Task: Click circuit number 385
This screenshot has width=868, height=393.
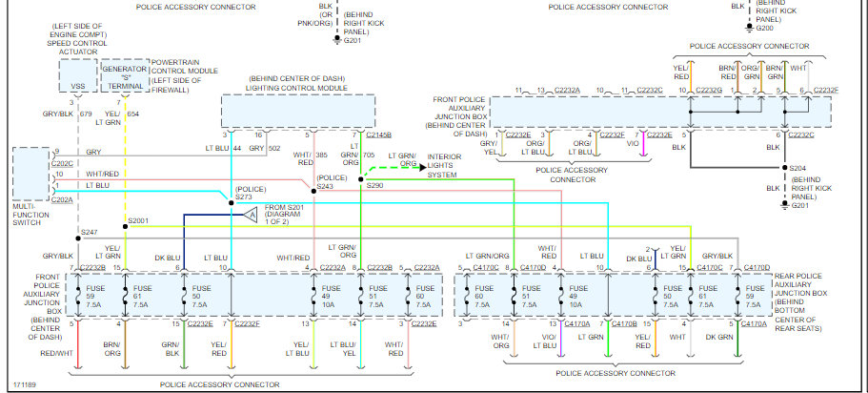Action: (322, 156)
